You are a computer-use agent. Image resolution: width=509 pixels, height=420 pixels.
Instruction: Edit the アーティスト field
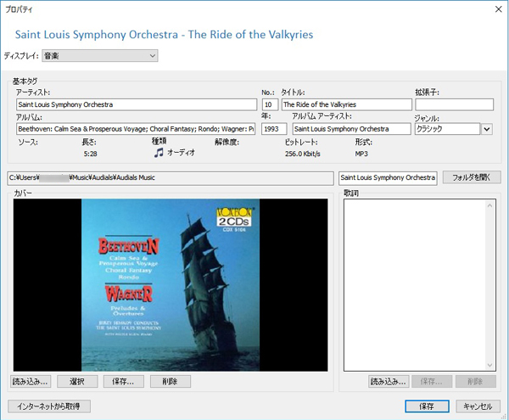(137, 104)
